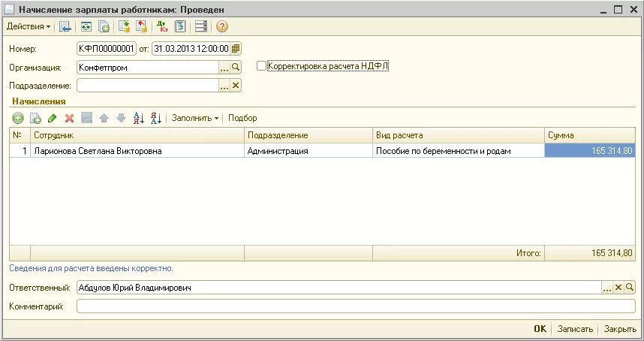Click the Вид расчета column header
Viewport: 644px width, 341px height.
coord(459,135)
